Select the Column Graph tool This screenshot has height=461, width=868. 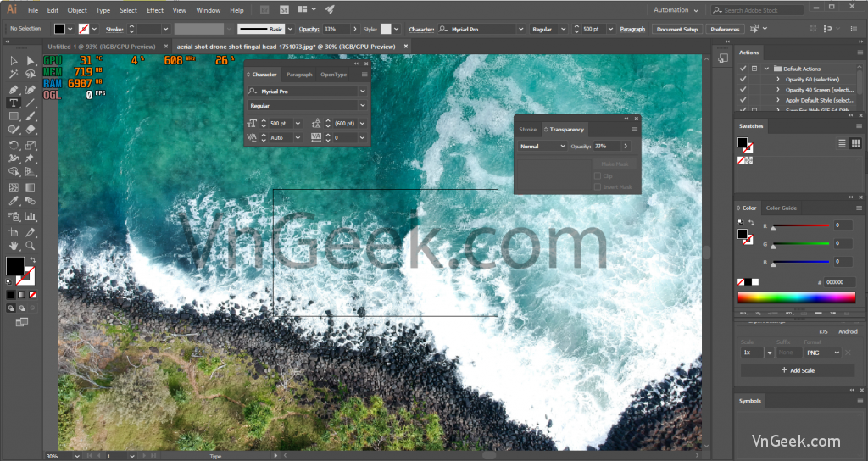(x=31, y=216)
